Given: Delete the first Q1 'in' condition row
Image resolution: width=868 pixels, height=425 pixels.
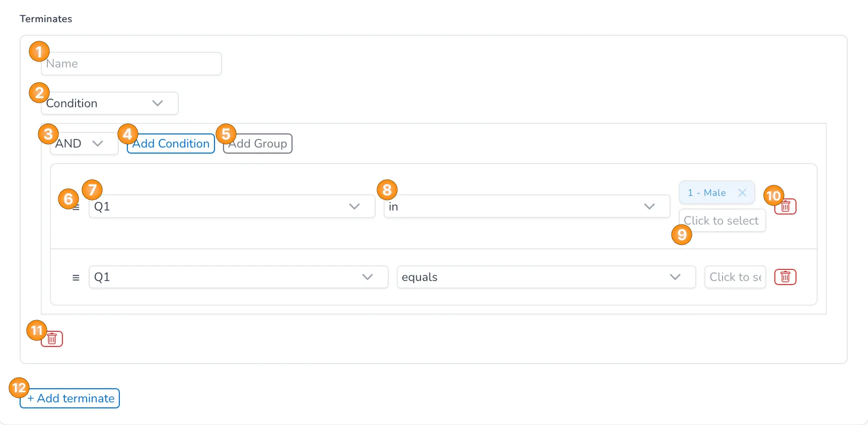Looking at the screenshot, I should (785, 206).
